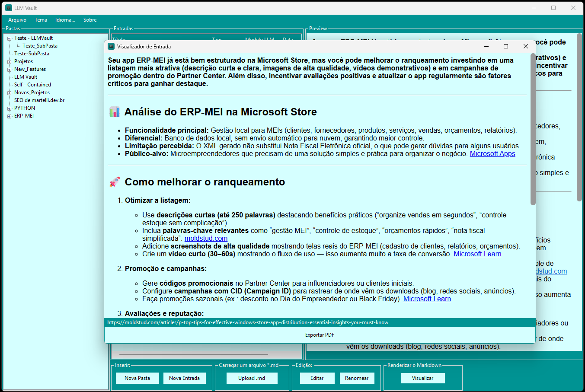Select the SEO de martelli.dev.br folder
585x392 pixels.
click(39, 100)
